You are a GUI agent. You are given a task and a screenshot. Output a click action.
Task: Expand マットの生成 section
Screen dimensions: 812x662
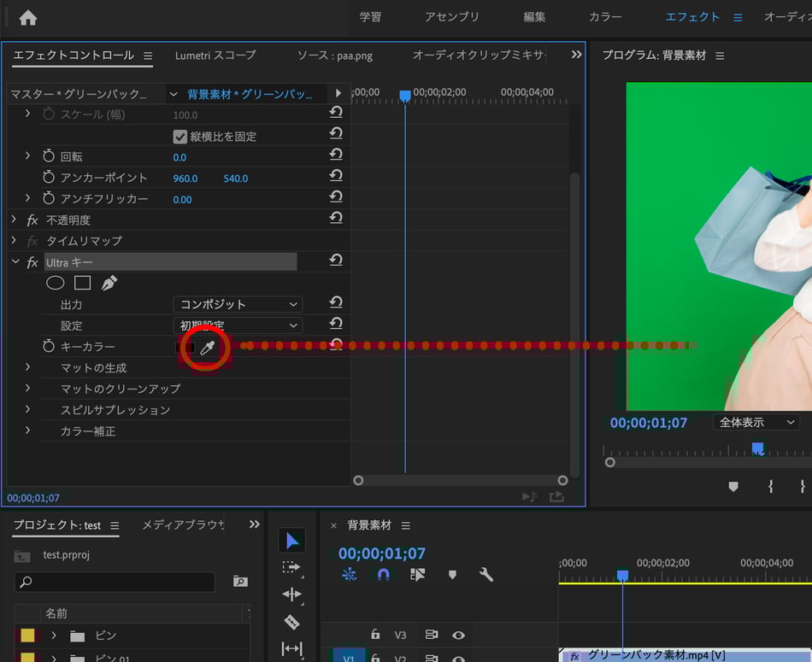(27, 367)
